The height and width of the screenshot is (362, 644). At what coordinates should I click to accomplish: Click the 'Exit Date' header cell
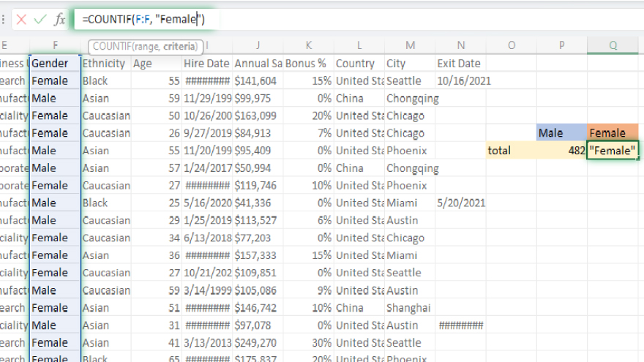(x=460, y=64)
